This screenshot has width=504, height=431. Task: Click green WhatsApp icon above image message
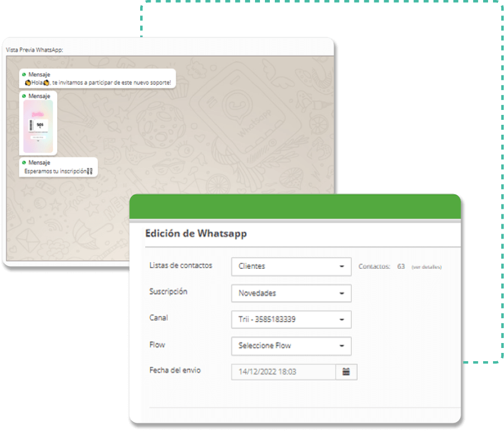(x=24, y=96)
